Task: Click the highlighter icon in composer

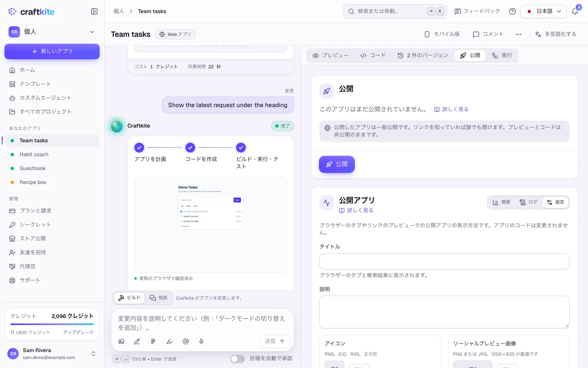Action: [169, 341]
